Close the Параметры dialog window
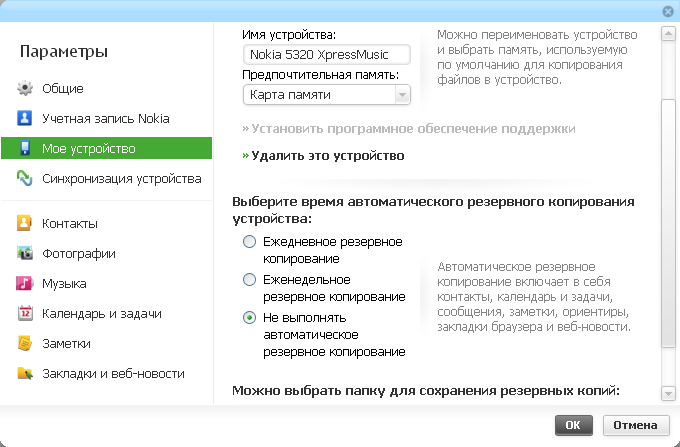680x447 pixels. 668,11
